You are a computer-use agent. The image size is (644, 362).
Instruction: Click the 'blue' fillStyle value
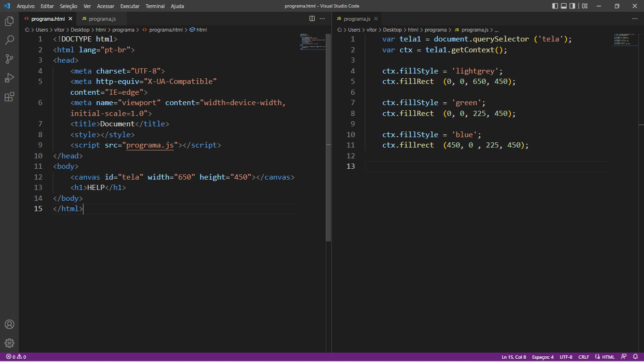coord(464,135)
